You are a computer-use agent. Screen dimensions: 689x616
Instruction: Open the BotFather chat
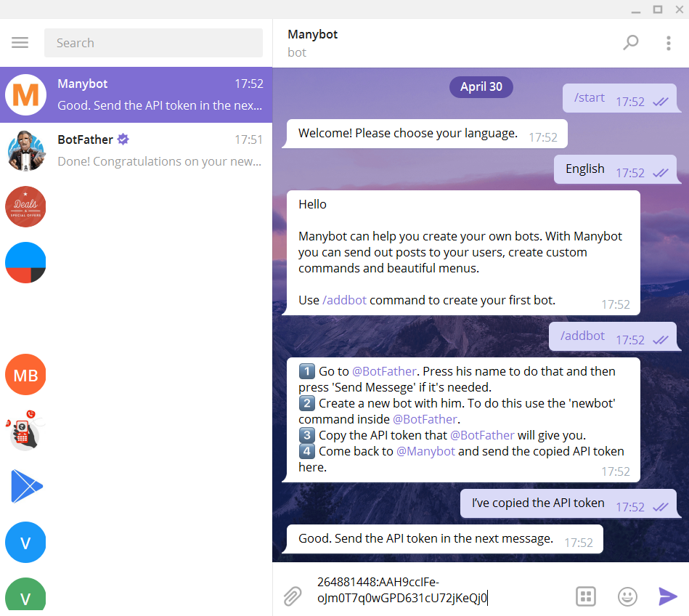(136, 151)
